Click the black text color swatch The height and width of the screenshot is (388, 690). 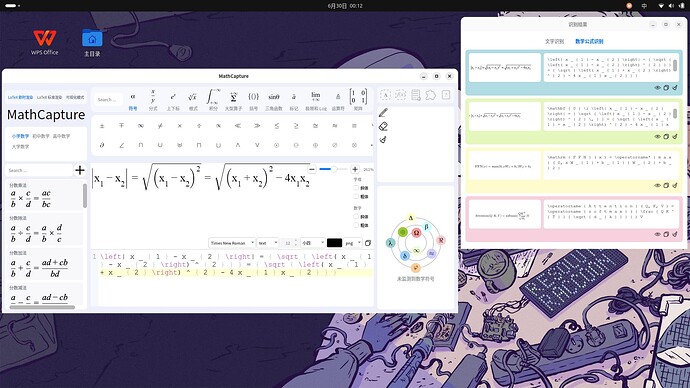pos(334,243)
